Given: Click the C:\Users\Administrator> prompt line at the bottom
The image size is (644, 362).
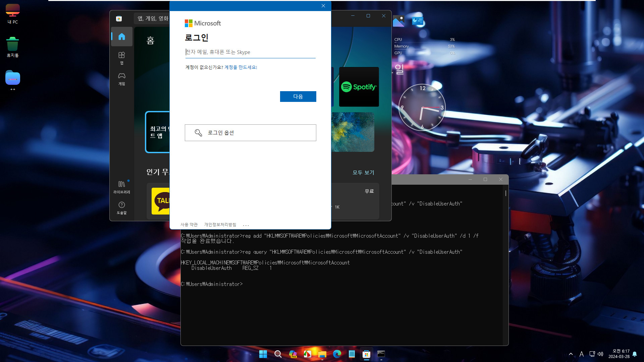Looking at the screenshot, I should pyautogui.click(x=212, y=284).
